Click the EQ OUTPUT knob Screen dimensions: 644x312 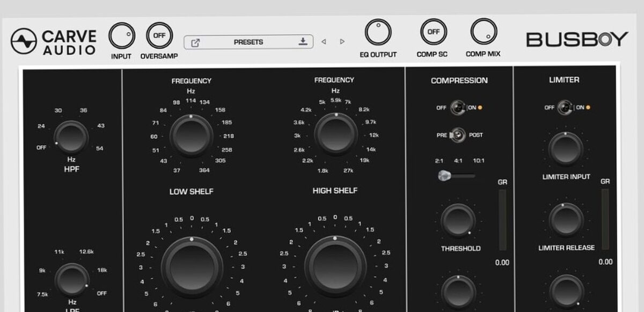pos(379,33)
